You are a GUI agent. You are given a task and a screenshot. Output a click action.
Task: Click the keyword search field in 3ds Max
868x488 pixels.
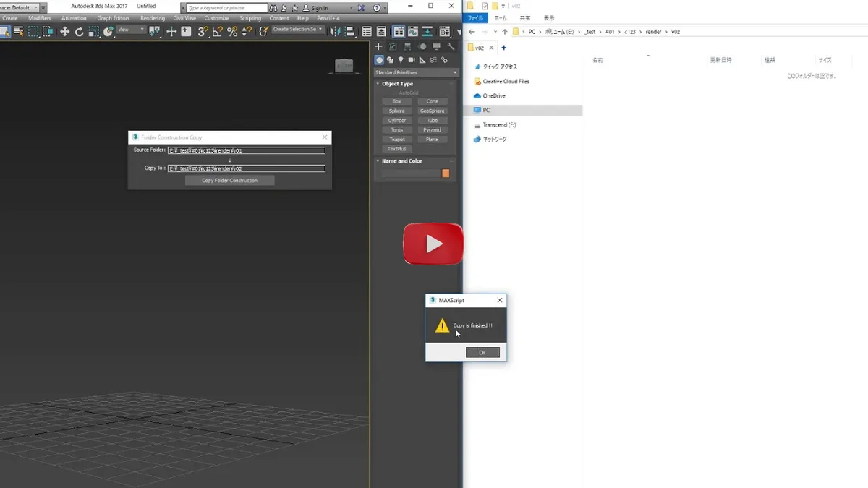coord(227,8)
